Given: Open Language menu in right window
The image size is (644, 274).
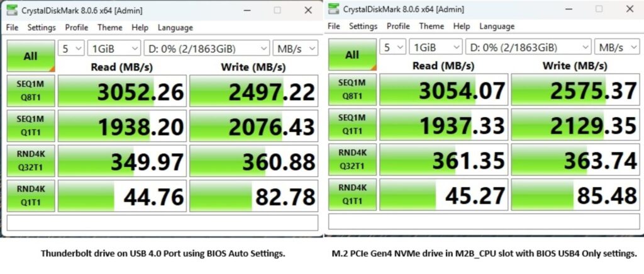Looking at the screenshot, I should point(497,26).
